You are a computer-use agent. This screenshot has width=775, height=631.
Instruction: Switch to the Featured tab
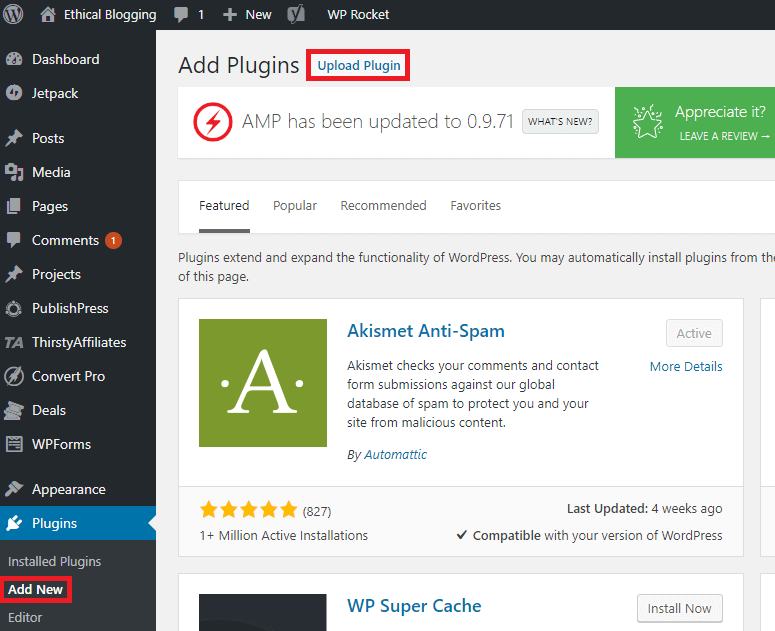224,206
